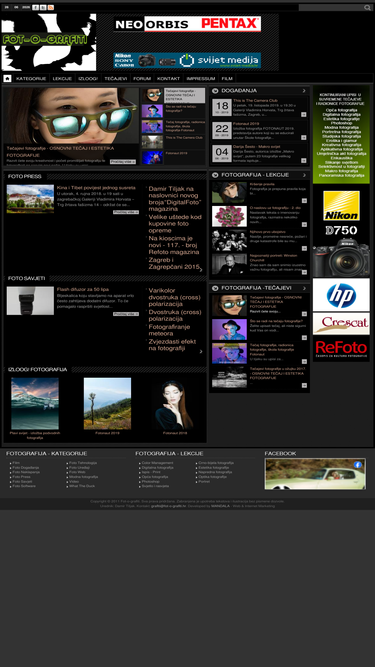This screenshot has height=667, width=375.
Task: Open Fotografiranje meteora link
Action: tap(169, 330)
